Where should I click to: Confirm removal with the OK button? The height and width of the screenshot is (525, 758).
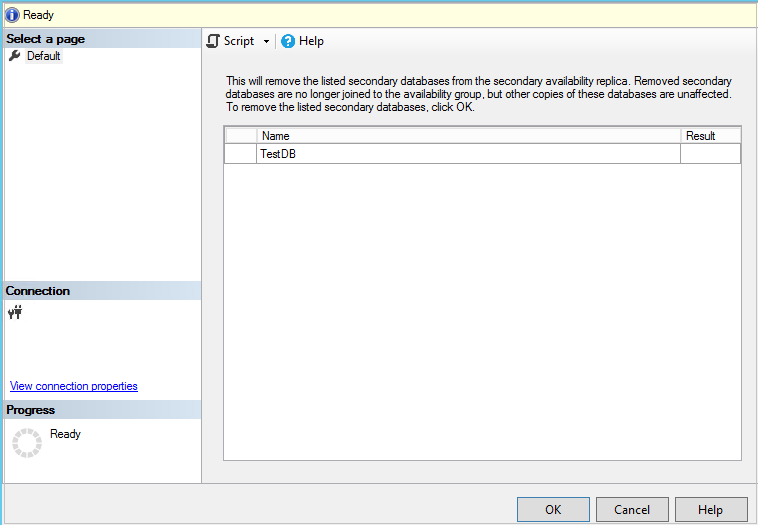coord(553,510)
